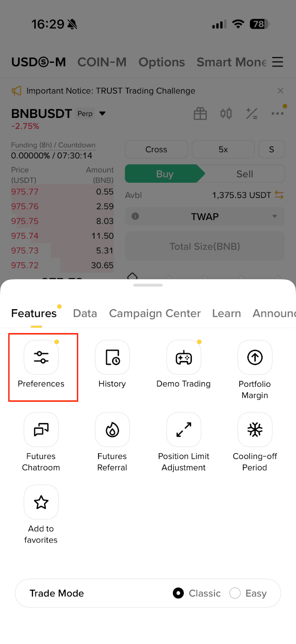
Task: Tap the Sell button
Action: (245, 174)
